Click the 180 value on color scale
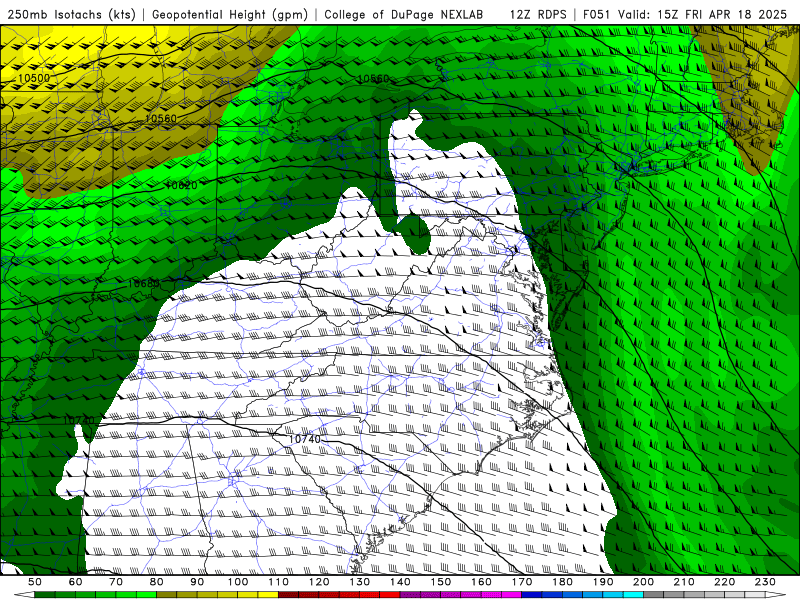The width and height of the screenshot is (800, 600). [x=562, y=582]
